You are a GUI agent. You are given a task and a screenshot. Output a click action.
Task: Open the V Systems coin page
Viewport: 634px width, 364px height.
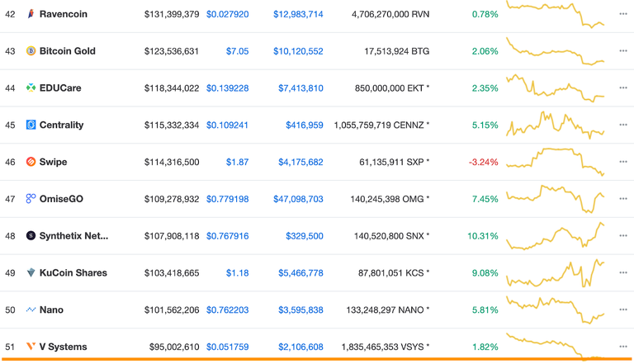click(x=63, y=347)
